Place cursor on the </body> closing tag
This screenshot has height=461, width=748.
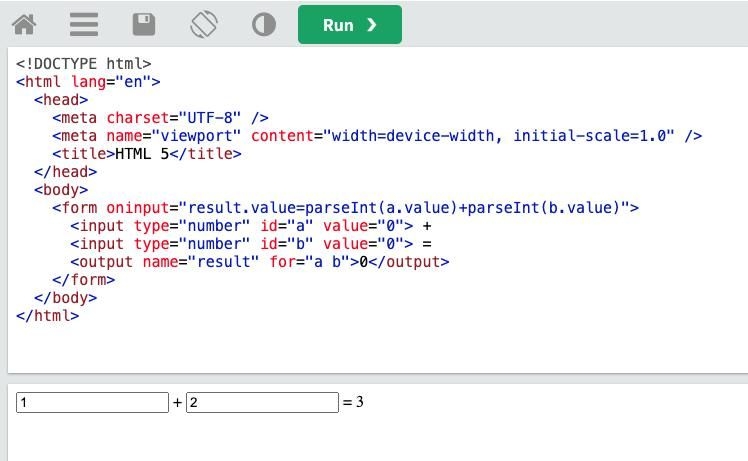pyautogui.click(x=65, y=298)
